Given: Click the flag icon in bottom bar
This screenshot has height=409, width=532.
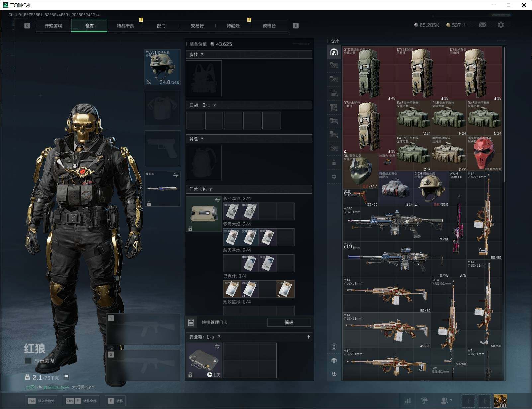Looking at the screenshot, I should pos(425,401).
